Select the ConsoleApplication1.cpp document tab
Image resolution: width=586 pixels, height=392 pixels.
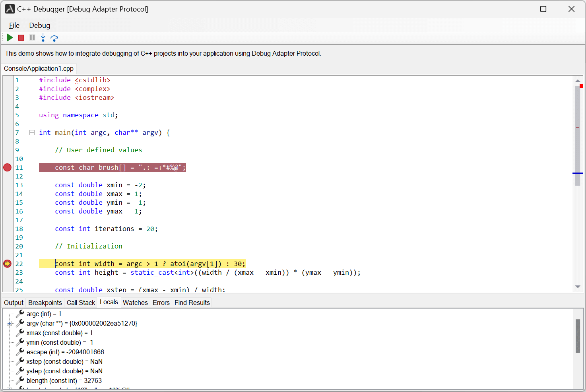pos(39,69)
